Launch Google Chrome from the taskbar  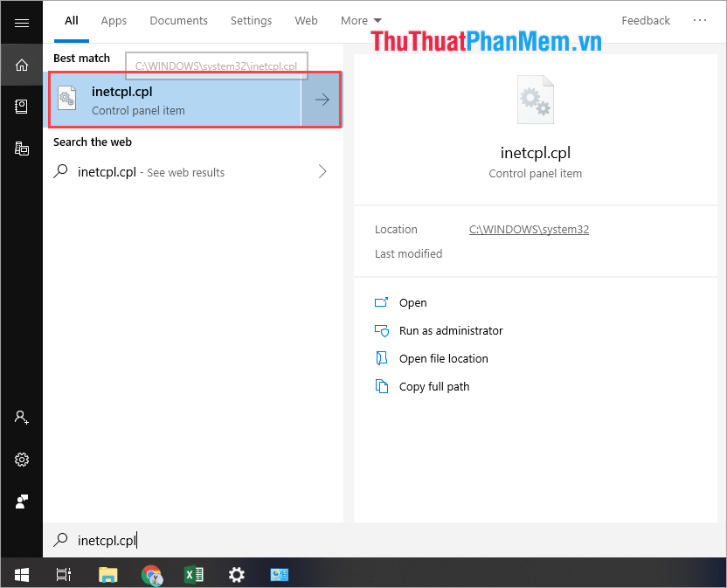152,574
